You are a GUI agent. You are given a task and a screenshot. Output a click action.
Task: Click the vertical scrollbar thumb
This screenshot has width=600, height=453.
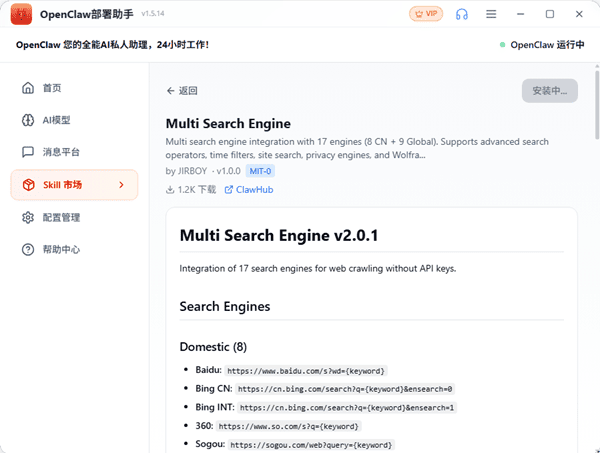point(597,104)
